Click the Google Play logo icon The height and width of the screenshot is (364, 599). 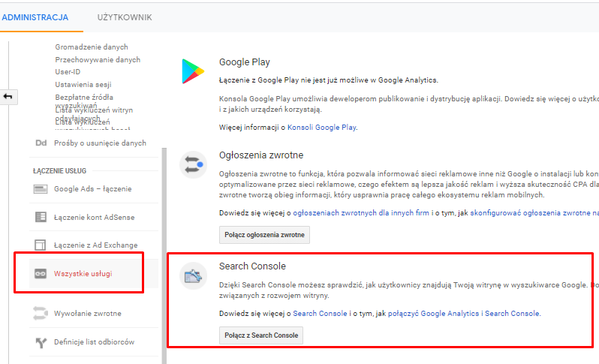click(x=192, y=71)
